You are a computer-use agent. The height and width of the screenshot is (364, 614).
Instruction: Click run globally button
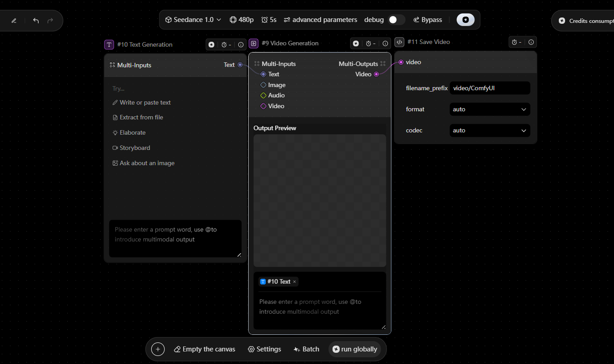pyautogui.click(x=355, y=349)
